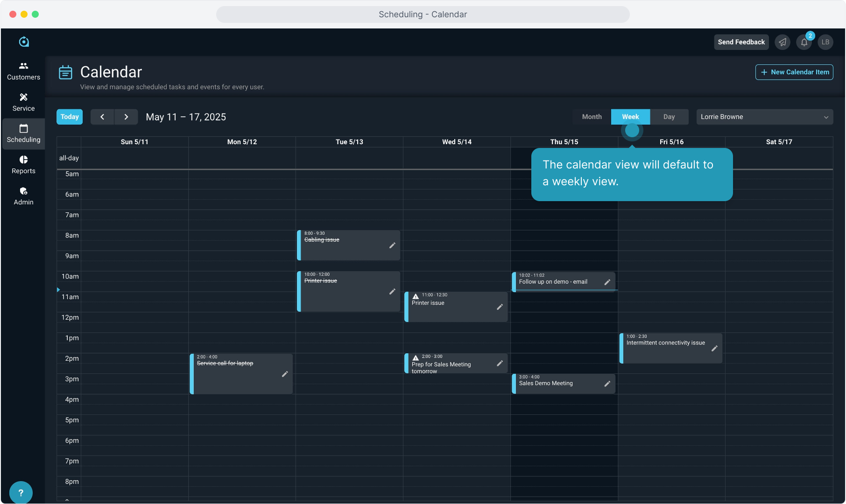Create a New Calendar Item

click(794, 72)
